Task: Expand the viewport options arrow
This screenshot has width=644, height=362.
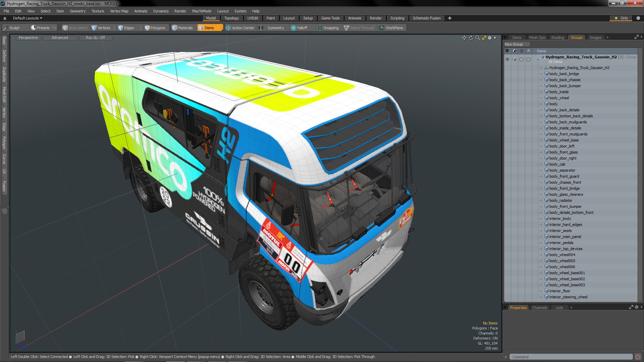Action: pos(495,38)
